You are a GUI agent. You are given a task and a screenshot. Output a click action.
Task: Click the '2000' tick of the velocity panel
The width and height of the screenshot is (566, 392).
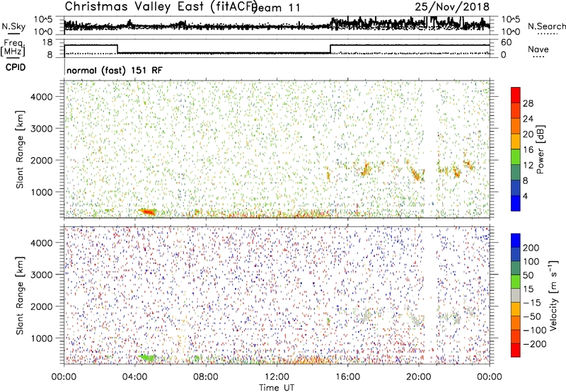tap(42, 306)
